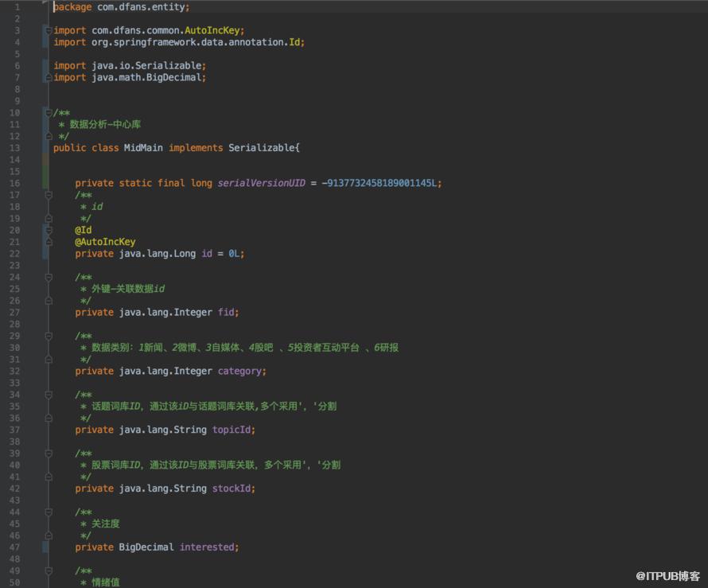
Task: Click the 数据分析-中心库 comment text
Action: tap(105, 124)
